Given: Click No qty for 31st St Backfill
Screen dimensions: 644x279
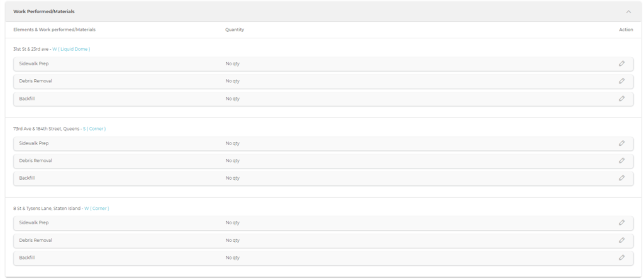Looking at the screenshot, I should coord(233,99).
